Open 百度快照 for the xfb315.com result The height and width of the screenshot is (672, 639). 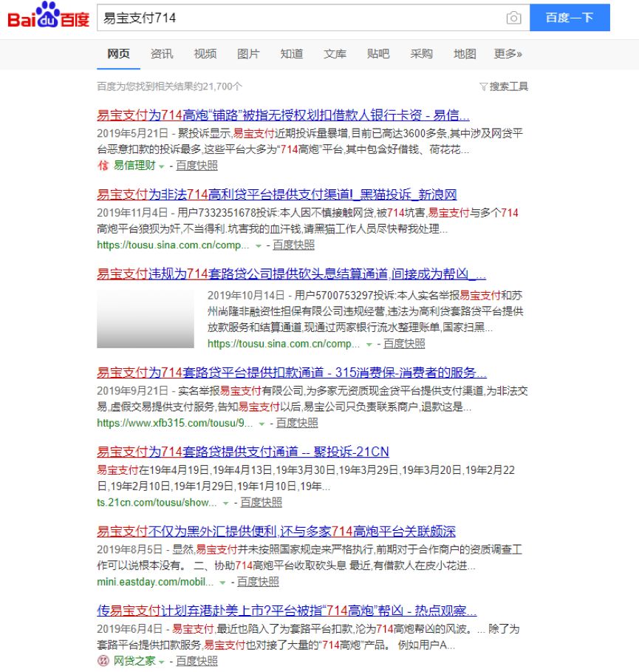tap(297, 423)
